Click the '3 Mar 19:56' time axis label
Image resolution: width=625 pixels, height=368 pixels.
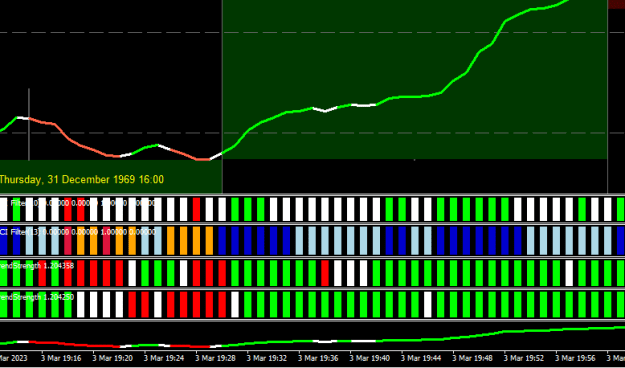pyautogui.click(x=575, y=358)
